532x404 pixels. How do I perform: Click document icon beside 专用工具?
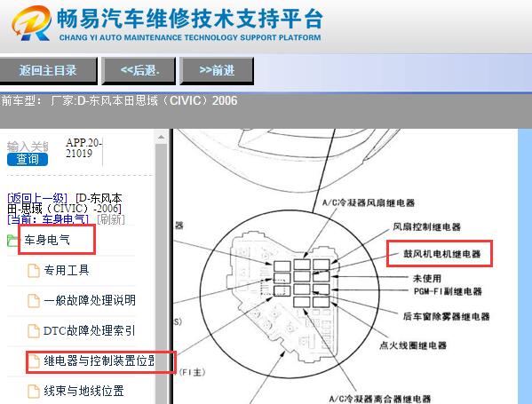33,270
